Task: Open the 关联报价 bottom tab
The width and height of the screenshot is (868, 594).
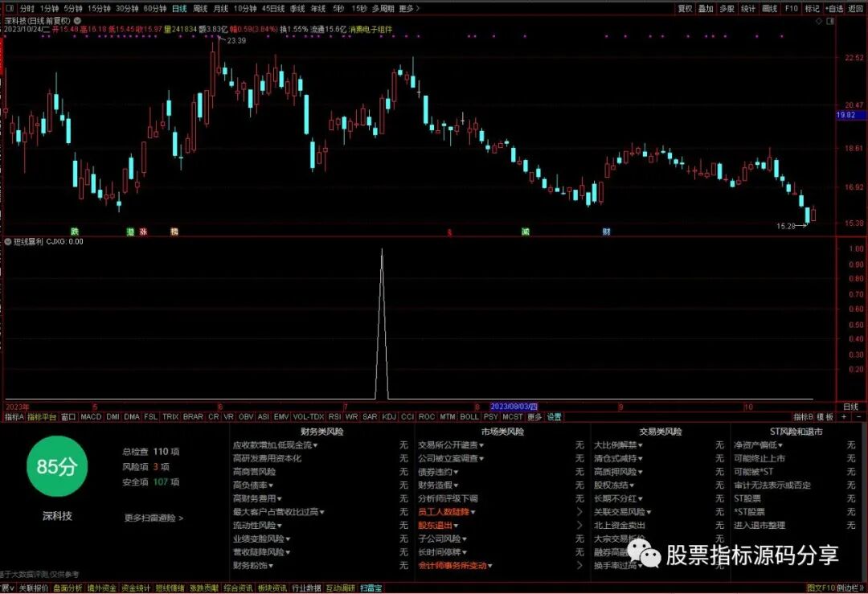Action: click(x=34, y=588)
